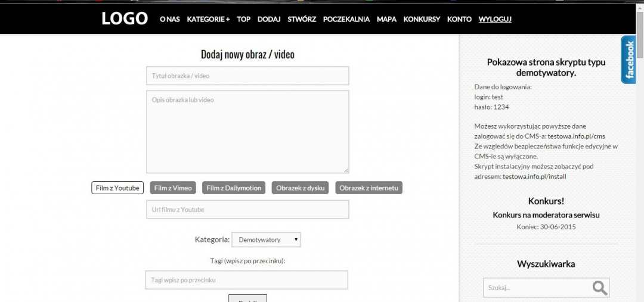Click the LOGO in header
644x302 pixels.
125,18
